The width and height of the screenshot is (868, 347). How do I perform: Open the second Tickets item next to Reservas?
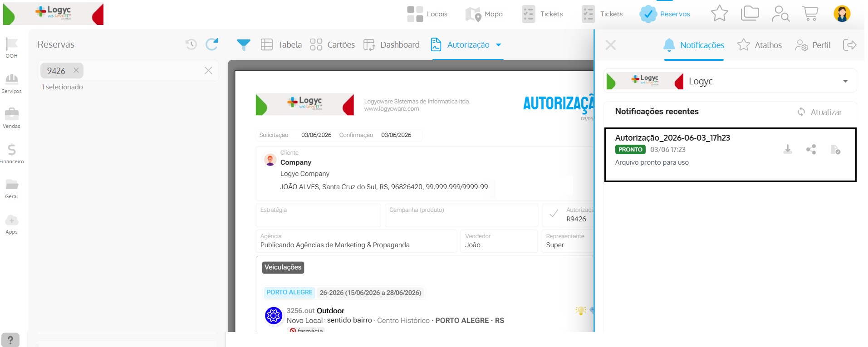coord(602,14)
